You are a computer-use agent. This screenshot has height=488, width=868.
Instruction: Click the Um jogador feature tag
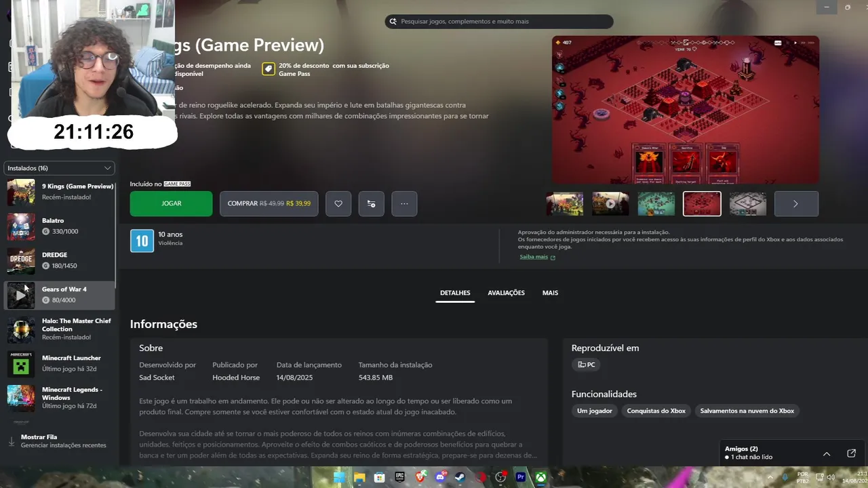pyautogui.click(x=594, y=411)
